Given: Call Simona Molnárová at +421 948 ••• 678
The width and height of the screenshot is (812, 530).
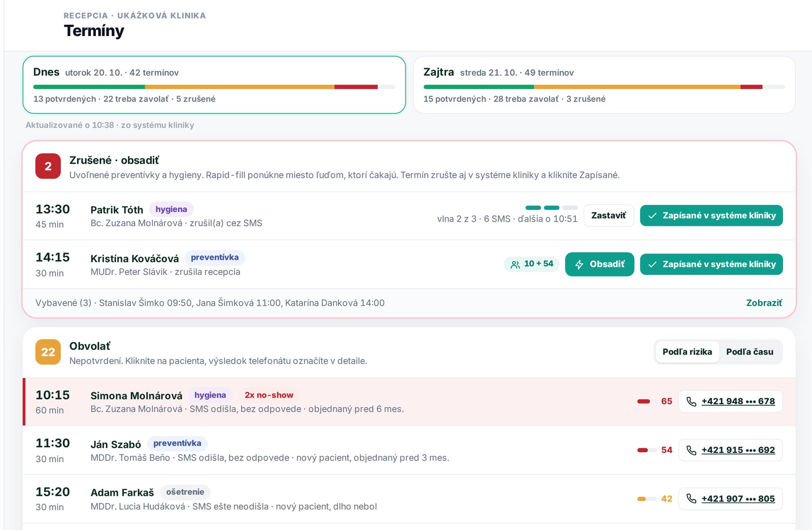Looking at the screenshot, I should (x=730, y=401).
